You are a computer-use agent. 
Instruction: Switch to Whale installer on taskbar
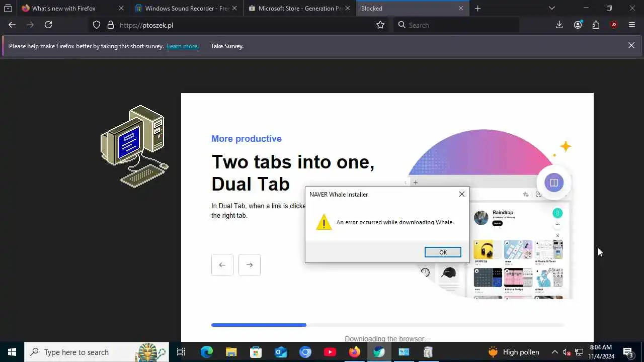tap(379, 352)
